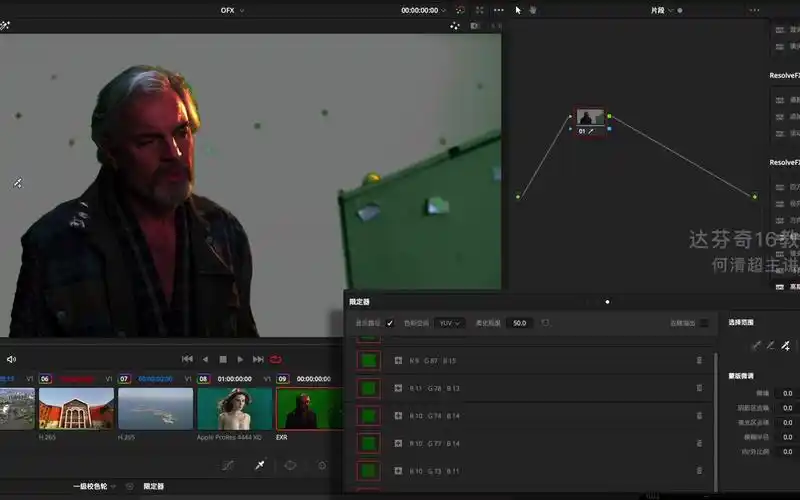Expand the R 11 G 78 B 13 sample
Viewport: 800px width, 500px height.
398,388
